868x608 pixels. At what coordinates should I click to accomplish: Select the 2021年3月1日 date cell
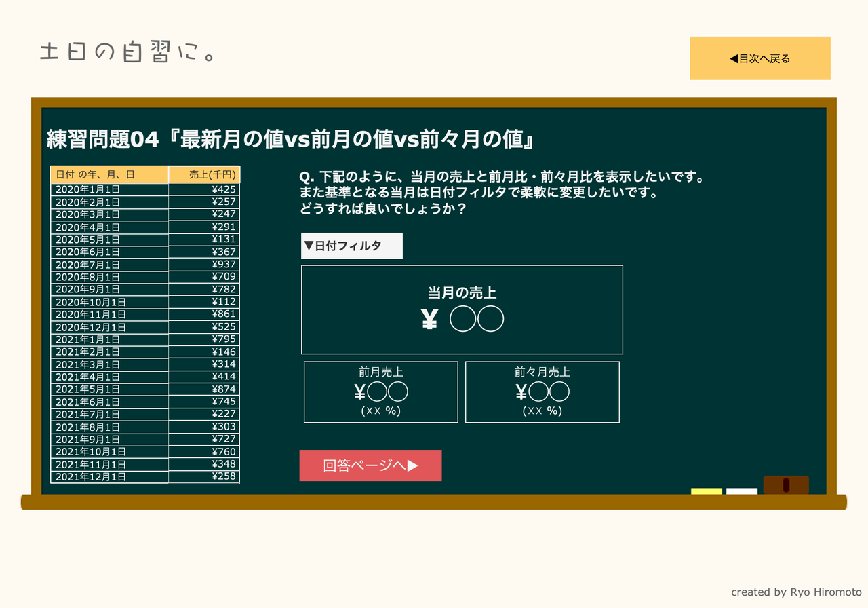click(109, 364)
